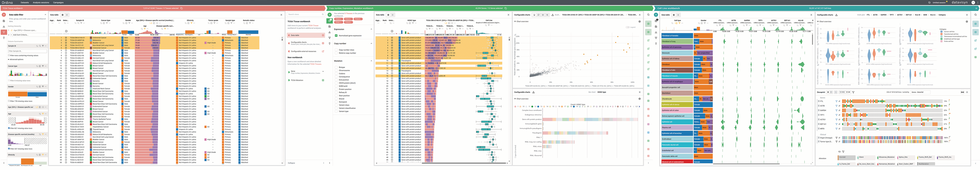
Task: Open the Analysis sessions menu
Action: (41, 3)
